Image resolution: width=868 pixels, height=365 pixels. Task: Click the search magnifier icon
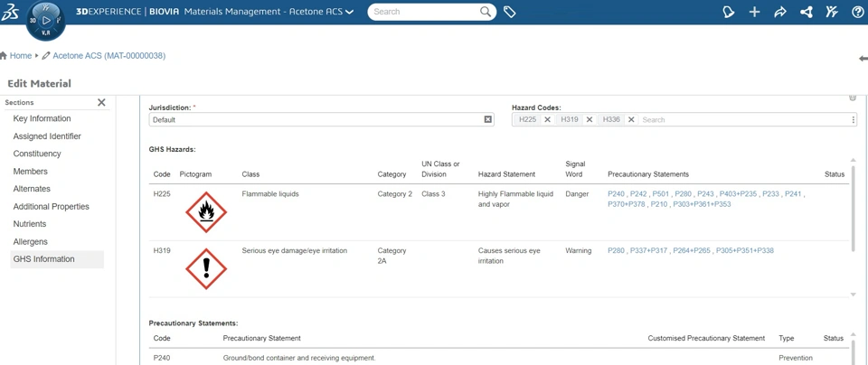tap(486, 12)
